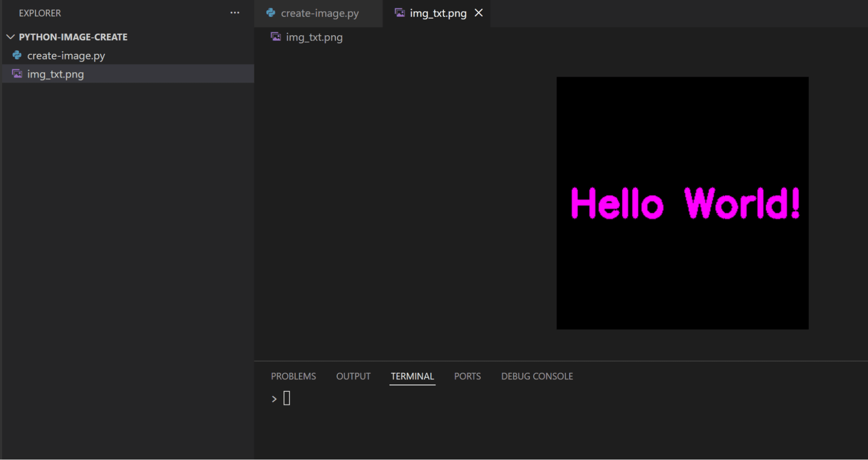
Task: Click the image file icon beside img_txt.png in Explorer
Action: click(17, 74)
